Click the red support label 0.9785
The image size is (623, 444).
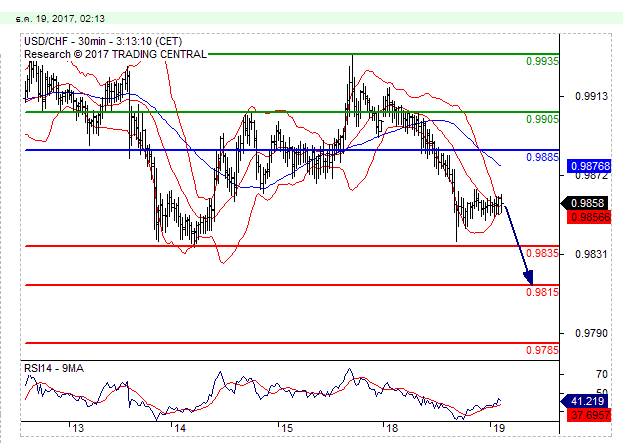point(542,350)
